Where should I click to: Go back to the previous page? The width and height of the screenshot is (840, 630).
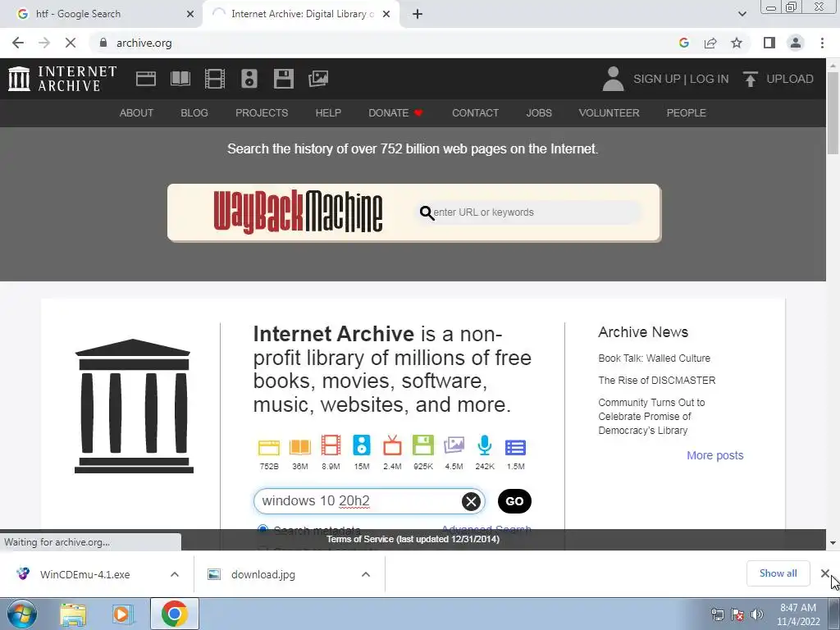18,43
